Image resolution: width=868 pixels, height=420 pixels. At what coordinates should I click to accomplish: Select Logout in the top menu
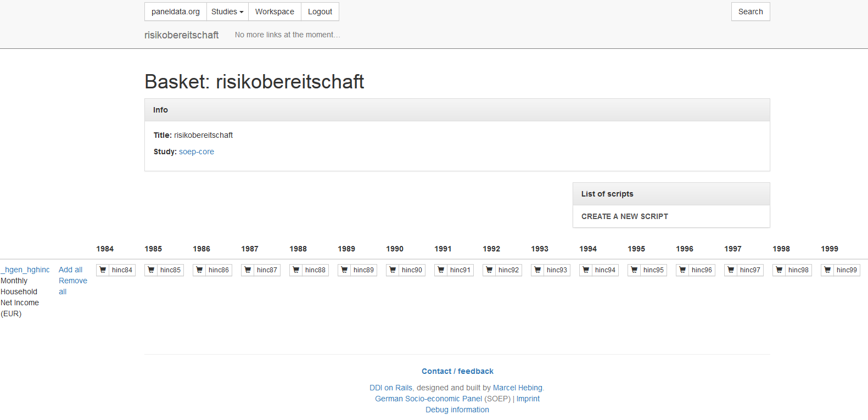[320, 12]
